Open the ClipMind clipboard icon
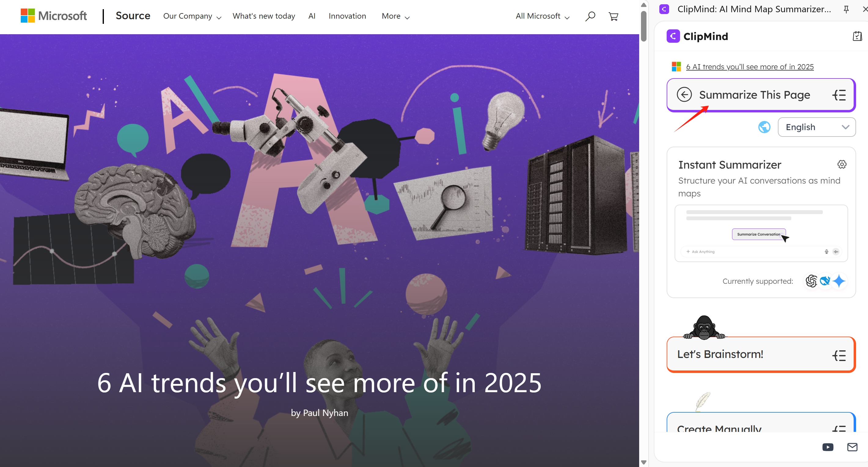 [x=857, y=36]
